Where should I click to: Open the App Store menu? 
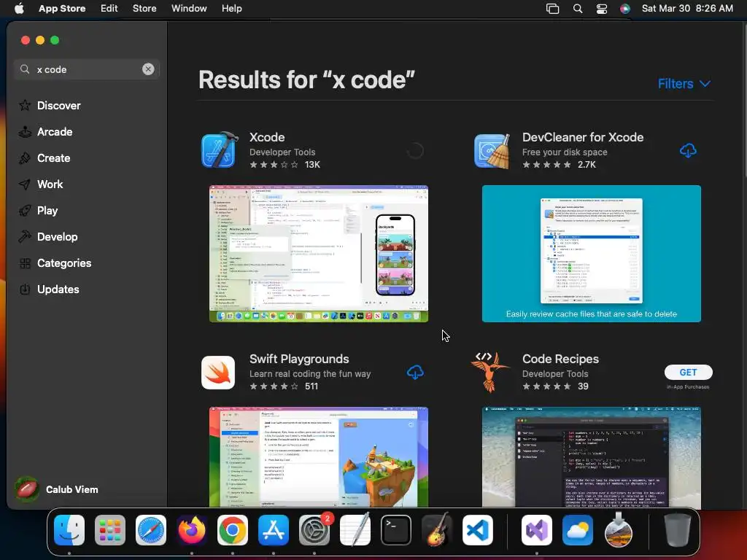[x=62, y=9]
